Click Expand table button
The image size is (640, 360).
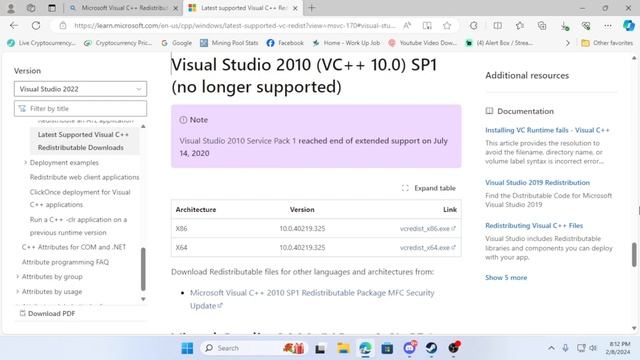(429, 188)
